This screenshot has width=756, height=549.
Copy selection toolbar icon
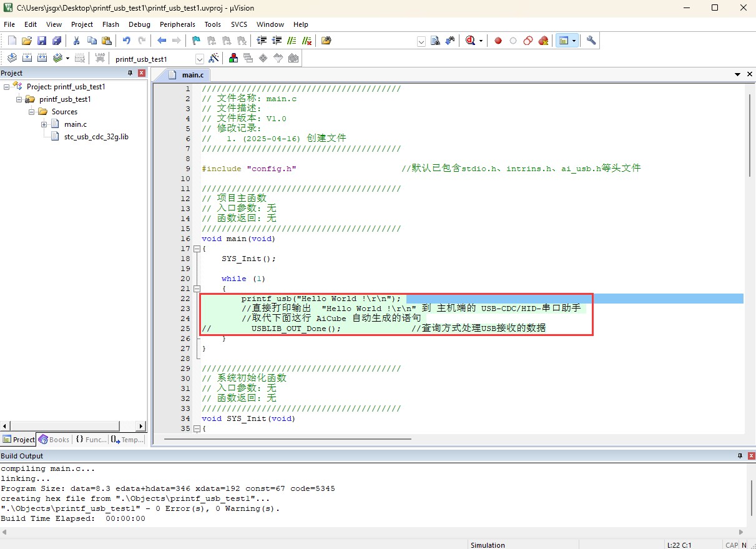coord(92,41)
